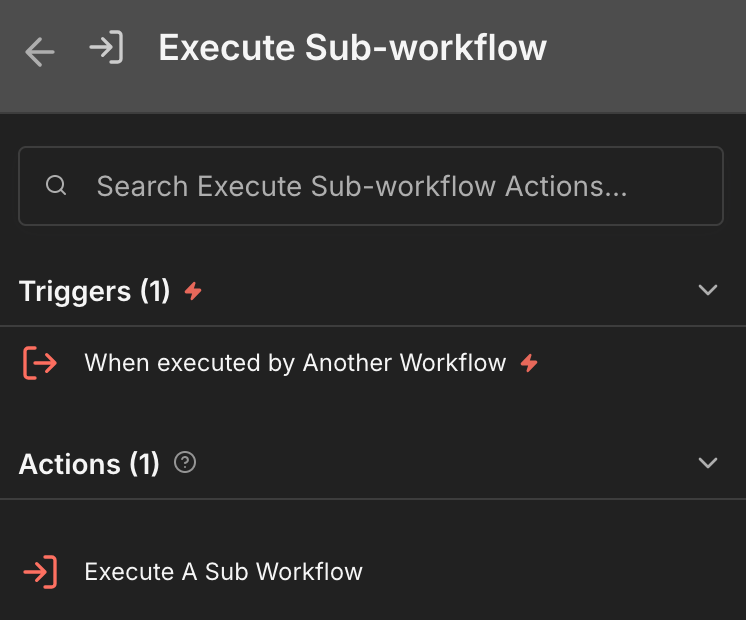Click the divider line under Triggers heading
Screen dimensions: 746x620
tap(373, 326)
